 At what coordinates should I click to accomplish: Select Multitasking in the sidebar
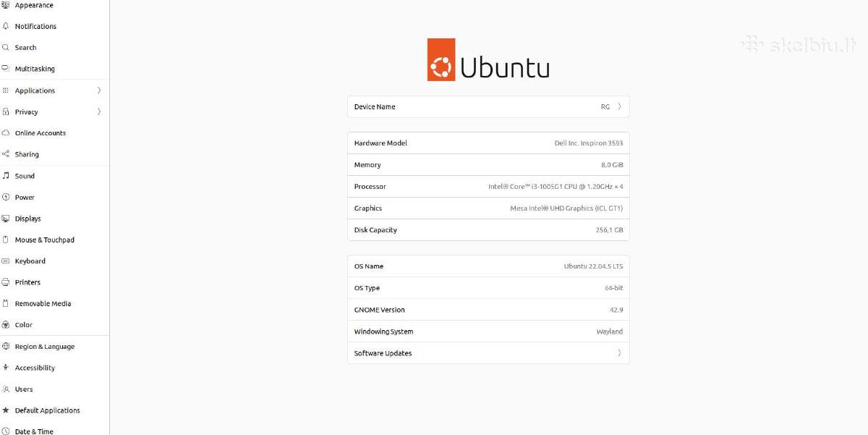[x=35, y=69]
